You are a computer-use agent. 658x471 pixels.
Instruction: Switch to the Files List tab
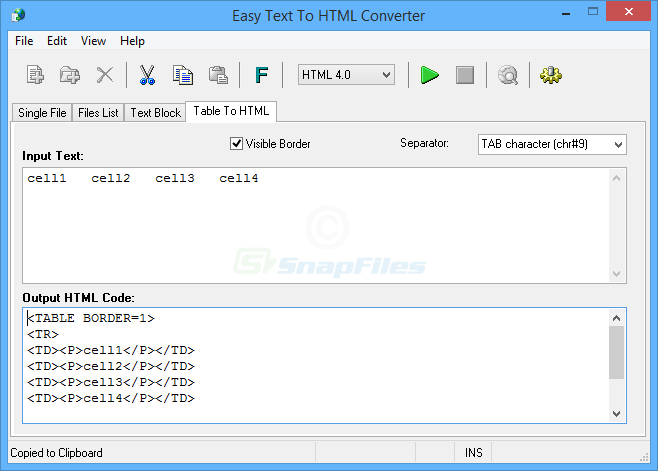coord(98,113)
